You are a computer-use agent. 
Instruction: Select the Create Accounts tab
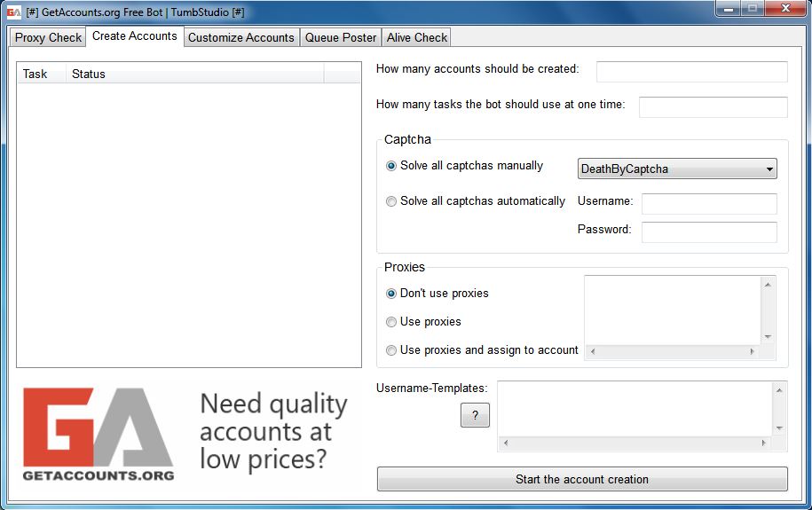pos(135,35)
